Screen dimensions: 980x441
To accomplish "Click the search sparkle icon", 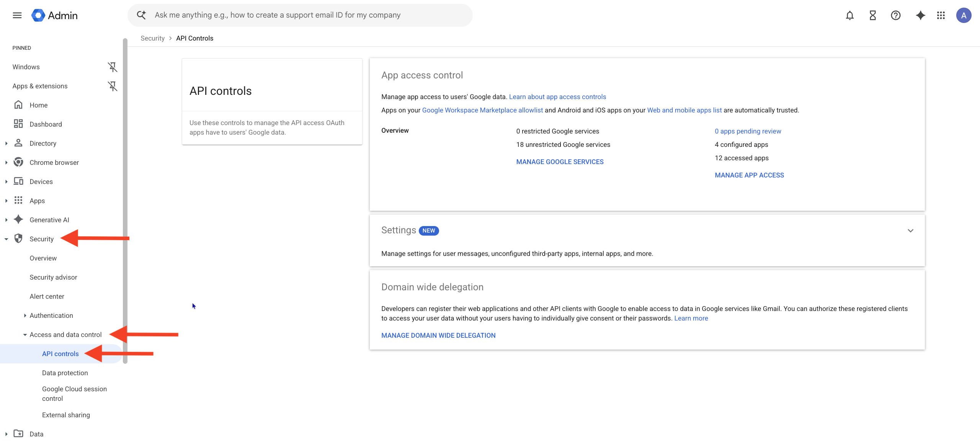I will (x=141, y=15).
